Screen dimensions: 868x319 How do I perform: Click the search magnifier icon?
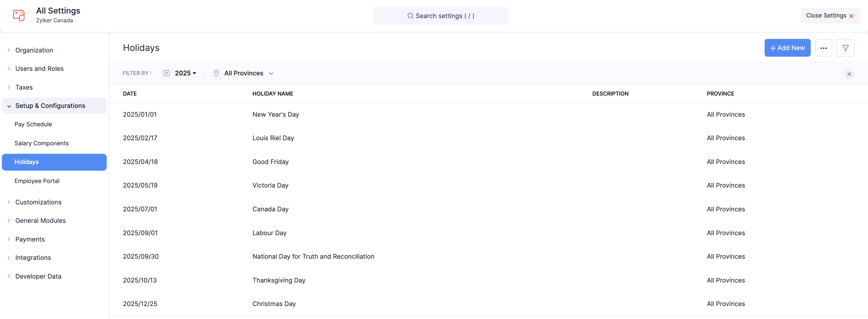410,16
